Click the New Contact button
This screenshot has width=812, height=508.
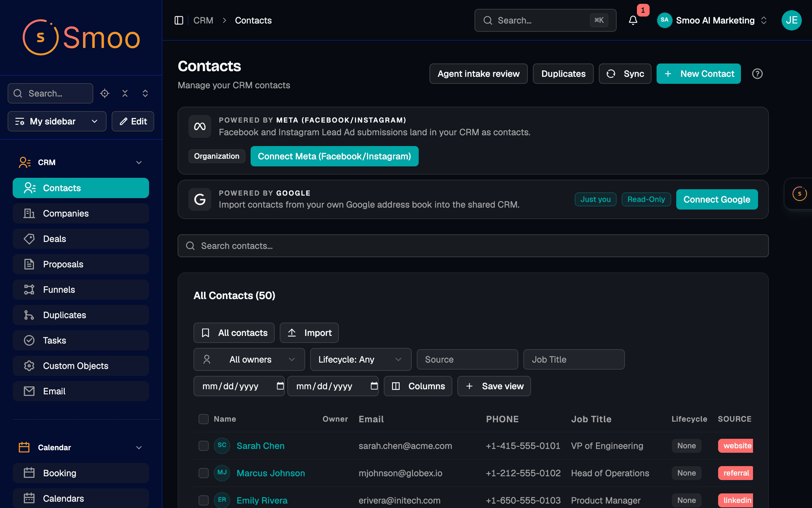point(698,74)
